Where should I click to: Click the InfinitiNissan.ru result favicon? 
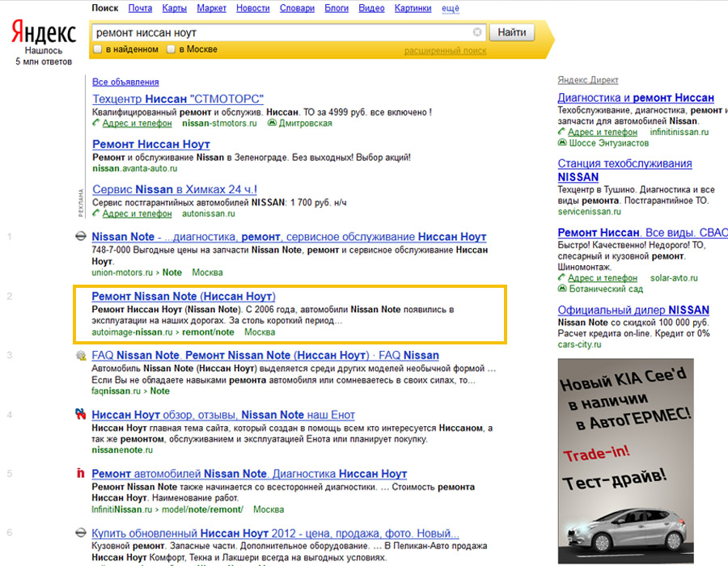[81, 473]
